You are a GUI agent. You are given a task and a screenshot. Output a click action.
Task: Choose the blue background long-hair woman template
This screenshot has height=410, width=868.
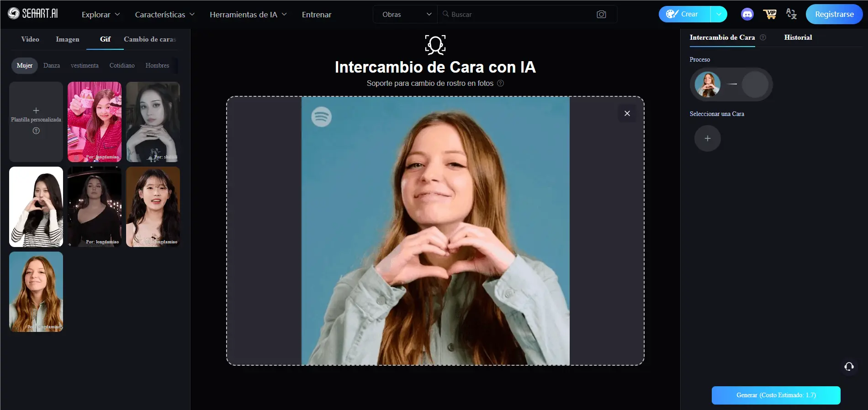point(36,292)
